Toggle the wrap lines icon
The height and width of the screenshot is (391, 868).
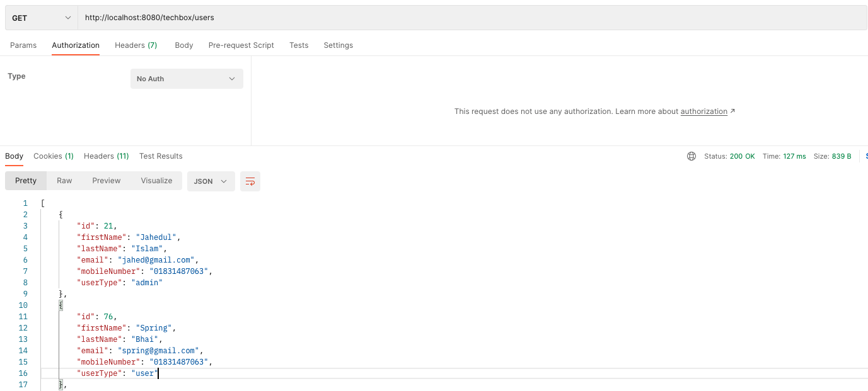pos(250,181)
